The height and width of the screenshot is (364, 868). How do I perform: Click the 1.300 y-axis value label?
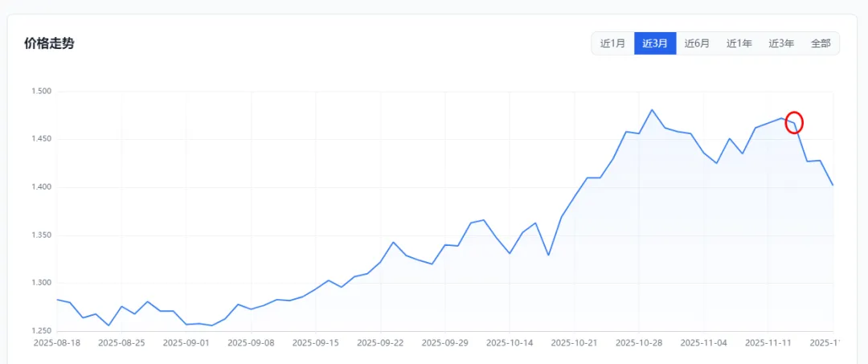point(41,283)
